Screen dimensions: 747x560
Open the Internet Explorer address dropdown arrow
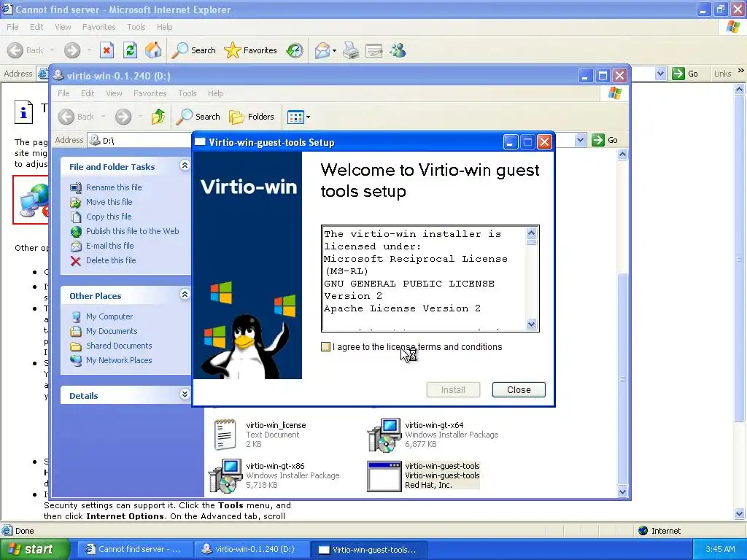[x=660, y=74]
